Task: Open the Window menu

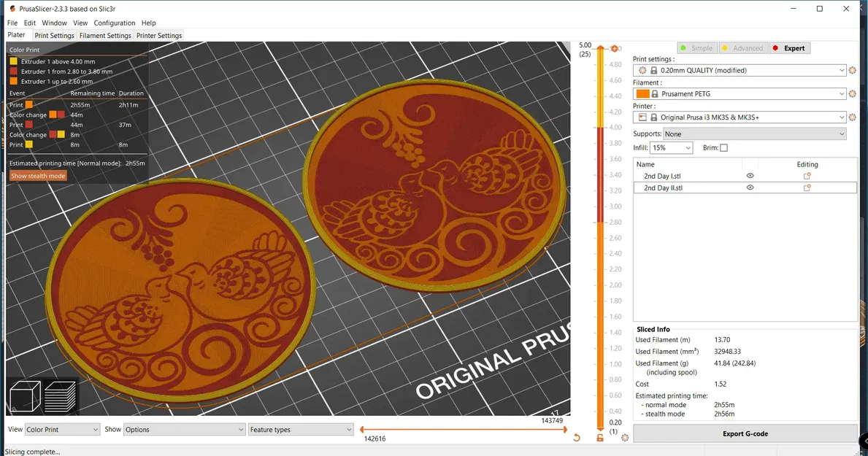Action: coord(54,23)
